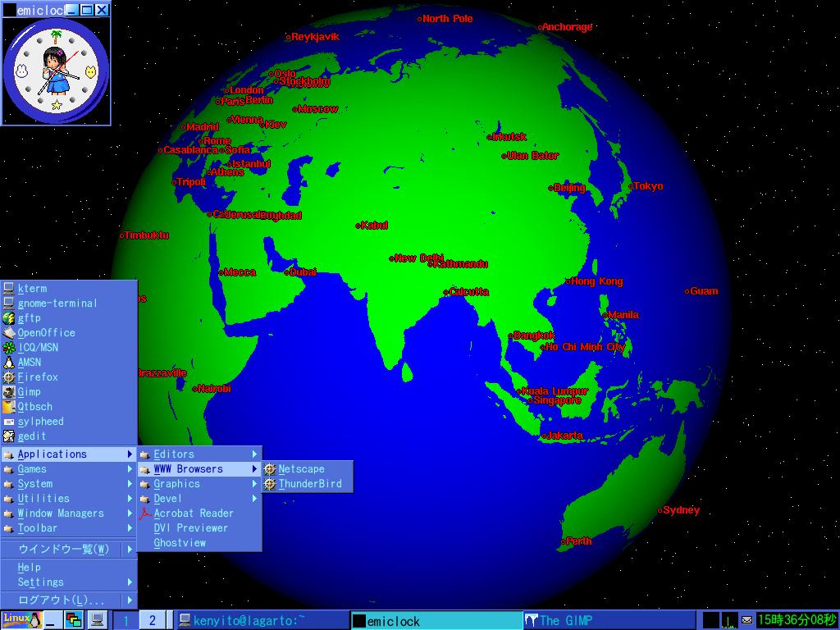Switch to workspace 2
The image size is (840, 630).
(152, 620)
